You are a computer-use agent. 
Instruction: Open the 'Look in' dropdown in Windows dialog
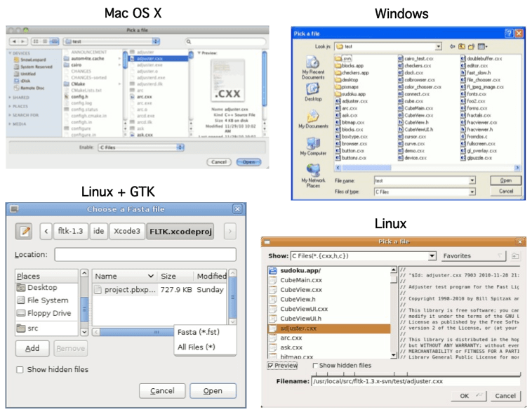(x=439, y=46)
